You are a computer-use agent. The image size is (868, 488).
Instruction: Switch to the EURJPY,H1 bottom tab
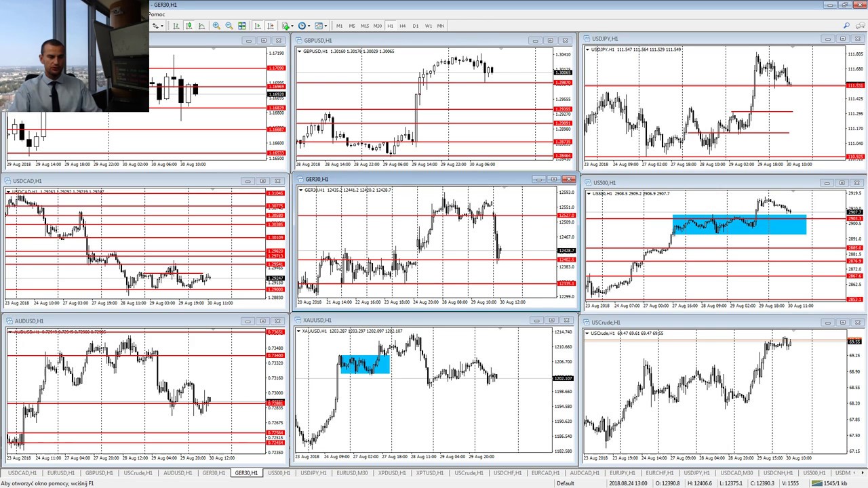(622, 472)
